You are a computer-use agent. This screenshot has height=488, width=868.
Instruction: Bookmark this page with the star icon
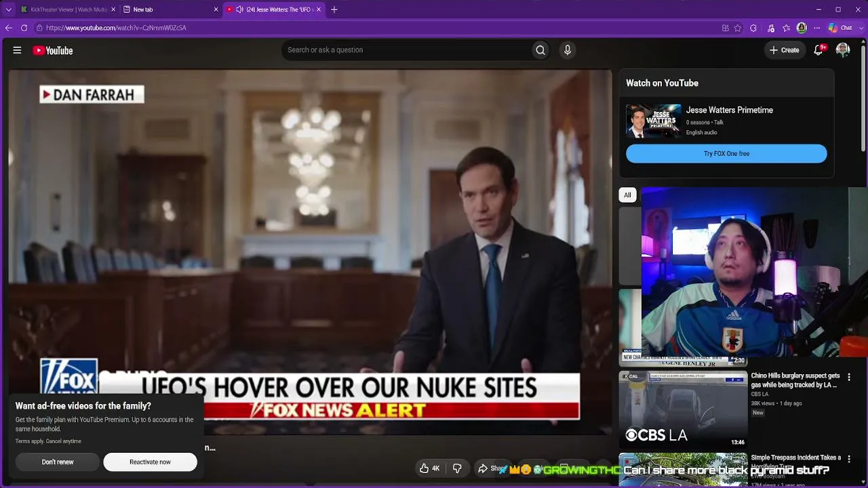click(738, 28)
